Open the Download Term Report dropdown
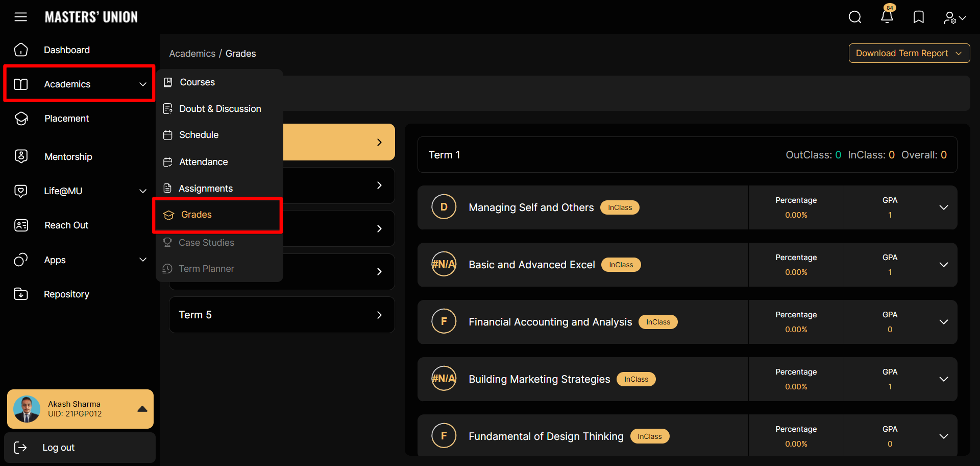This screenshot has width=980, height=466. pos(909,53)
